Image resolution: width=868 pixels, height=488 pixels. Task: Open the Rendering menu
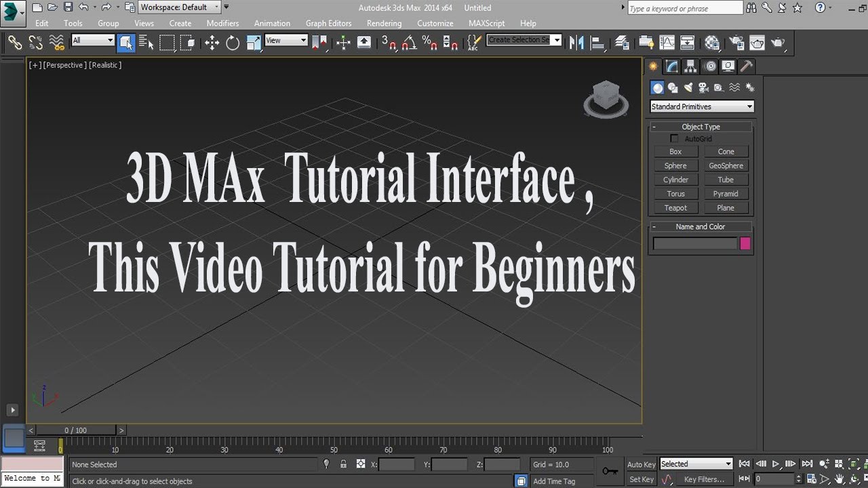pyautogui.click(x=384, y=23)
